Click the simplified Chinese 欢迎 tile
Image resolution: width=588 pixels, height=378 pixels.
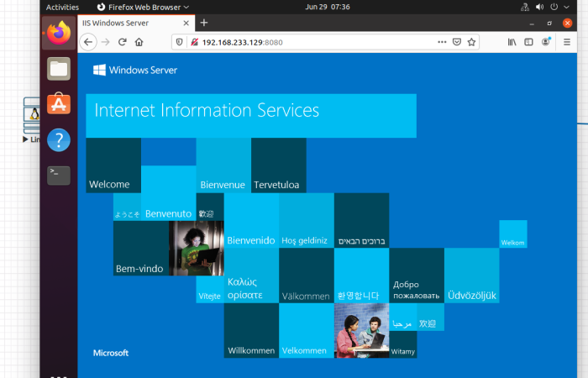point(430,317)
